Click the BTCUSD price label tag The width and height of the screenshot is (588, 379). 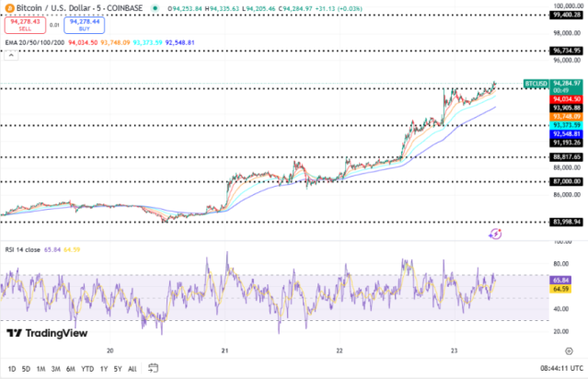point(536,84)
